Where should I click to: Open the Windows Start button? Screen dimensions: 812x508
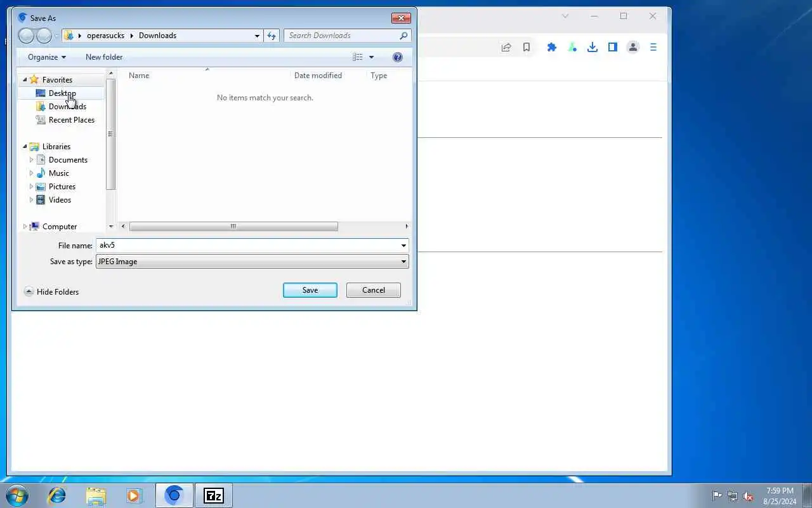click(x=17, y=495)
